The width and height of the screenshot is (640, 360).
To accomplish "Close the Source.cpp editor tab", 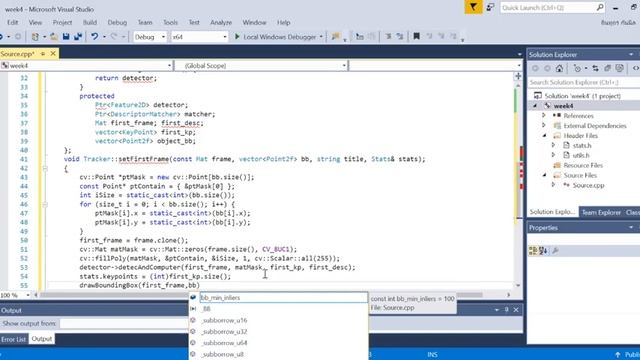I will (53, 53).
